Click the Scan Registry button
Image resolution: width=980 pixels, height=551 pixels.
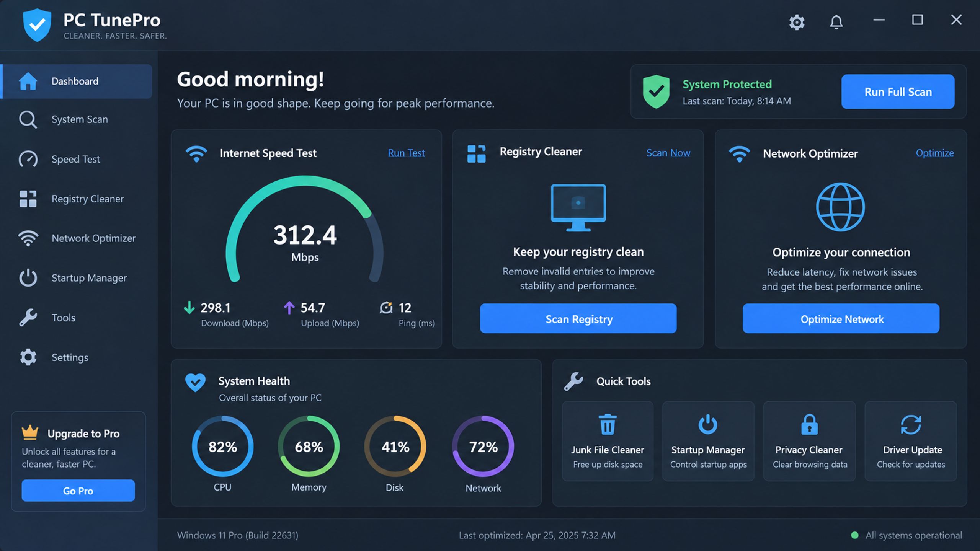pos(578,318)
